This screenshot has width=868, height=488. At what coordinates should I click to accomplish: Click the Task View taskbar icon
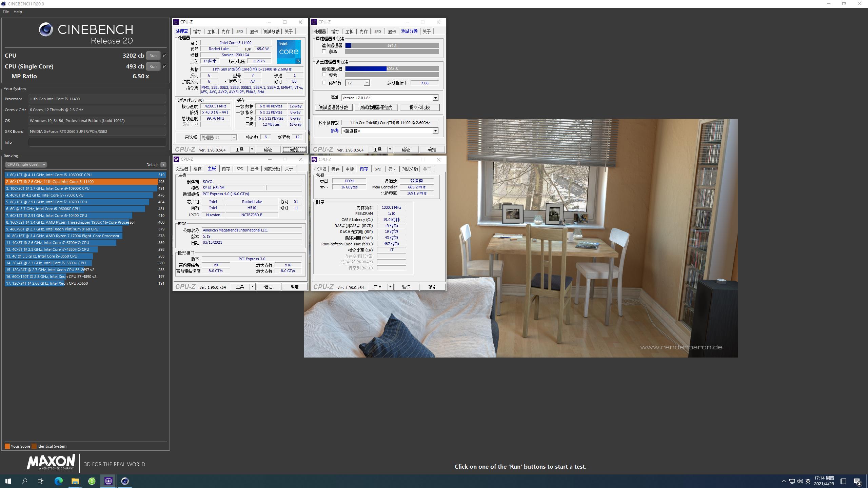41,481
